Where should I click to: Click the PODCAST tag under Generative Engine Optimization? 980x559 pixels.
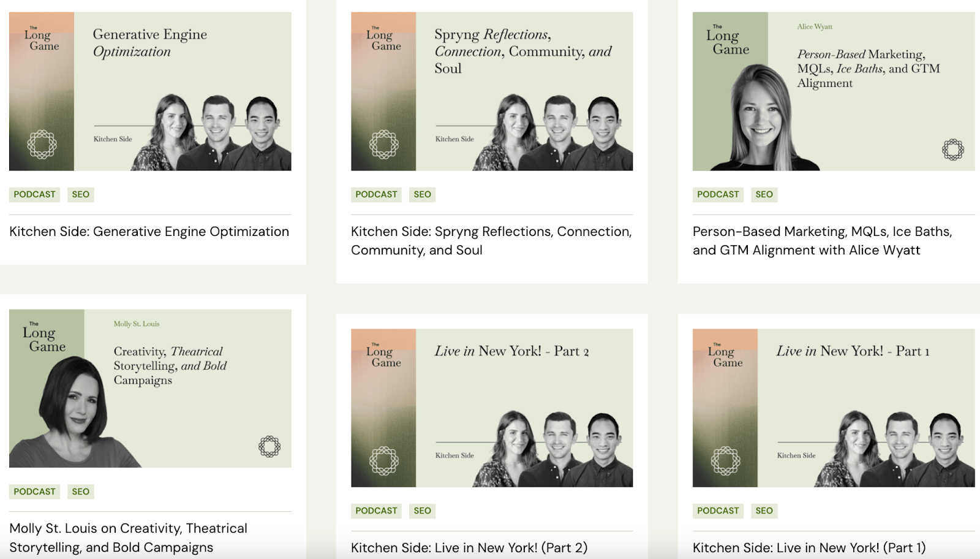click(34, 194)
